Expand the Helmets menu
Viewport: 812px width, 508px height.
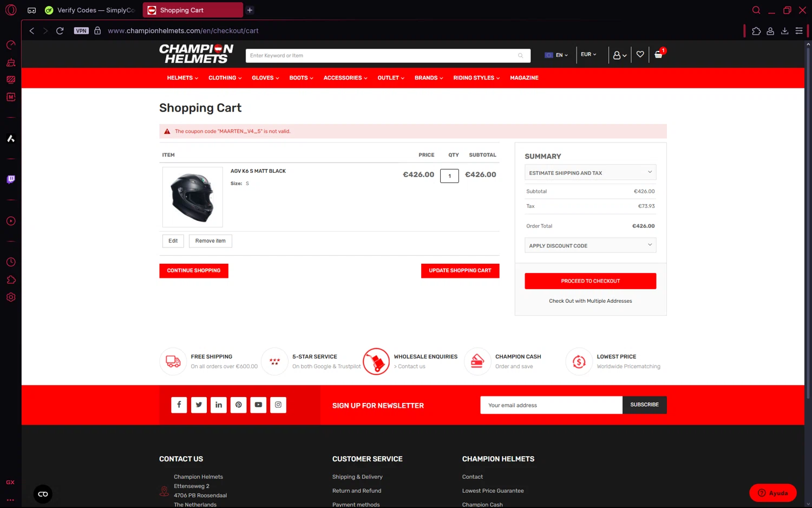[182, 78]
